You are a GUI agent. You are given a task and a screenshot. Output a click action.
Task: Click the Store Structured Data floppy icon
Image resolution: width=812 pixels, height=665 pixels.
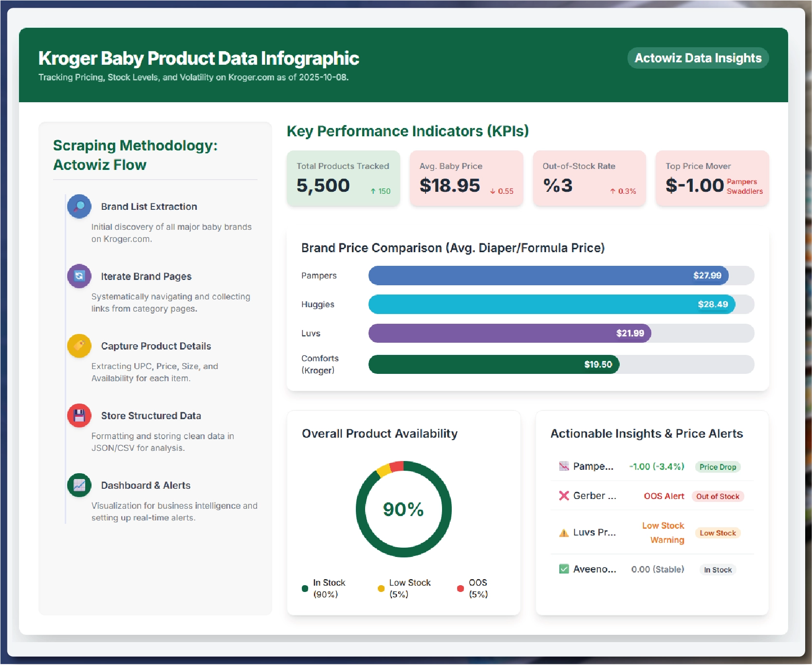coord(79,415)
